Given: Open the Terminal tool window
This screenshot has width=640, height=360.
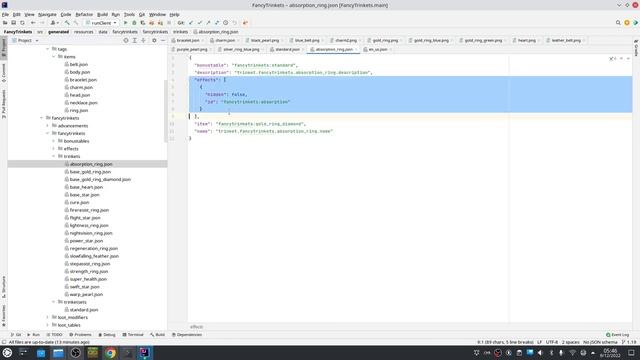Looking at the screenshot, I should [133, 335].
